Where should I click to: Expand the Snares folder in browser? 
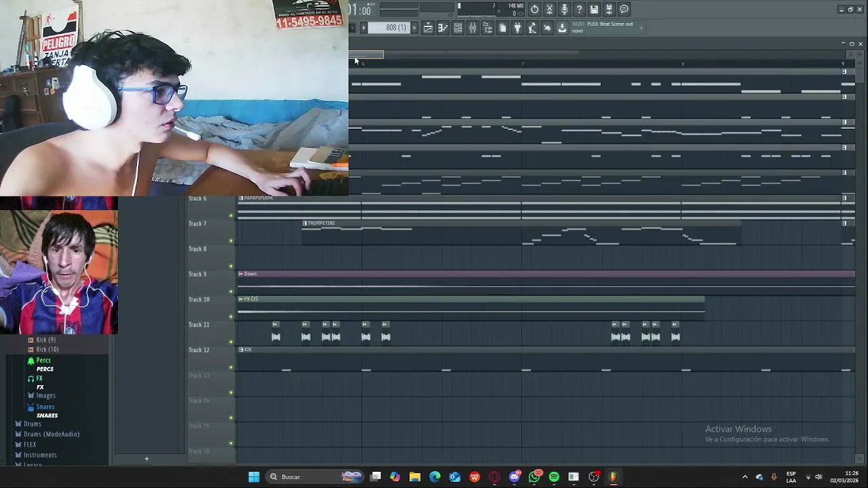pyautogui.click(x=45, y=407)
